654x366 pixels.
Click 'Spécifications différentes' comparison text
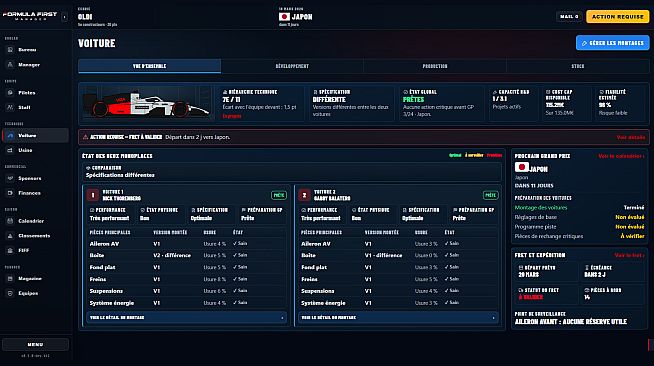(120, 175)
